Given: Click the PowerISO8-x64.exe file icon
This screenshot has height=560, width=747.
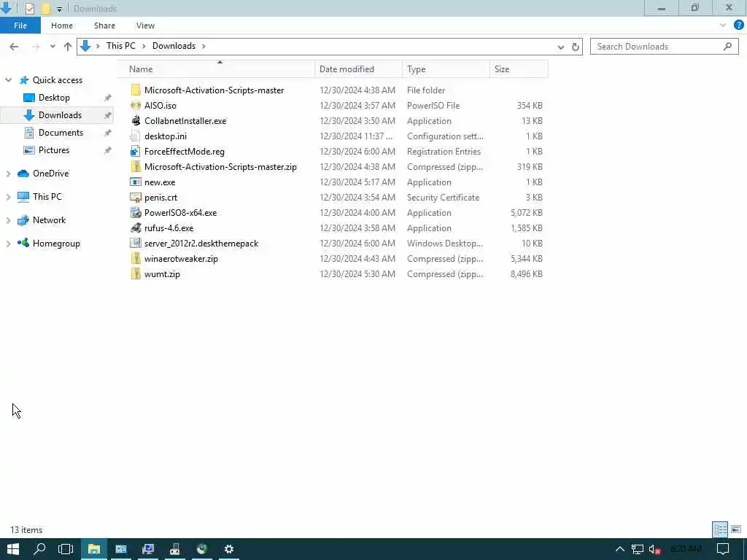Looking at the screenshot, I should coord(136,212).
